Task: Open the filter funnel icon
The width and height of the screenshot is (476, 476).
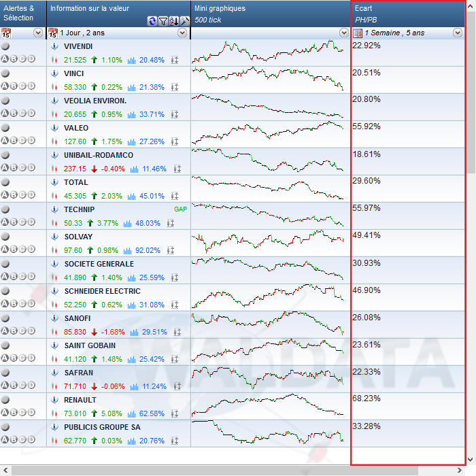Action: (163, 21)
